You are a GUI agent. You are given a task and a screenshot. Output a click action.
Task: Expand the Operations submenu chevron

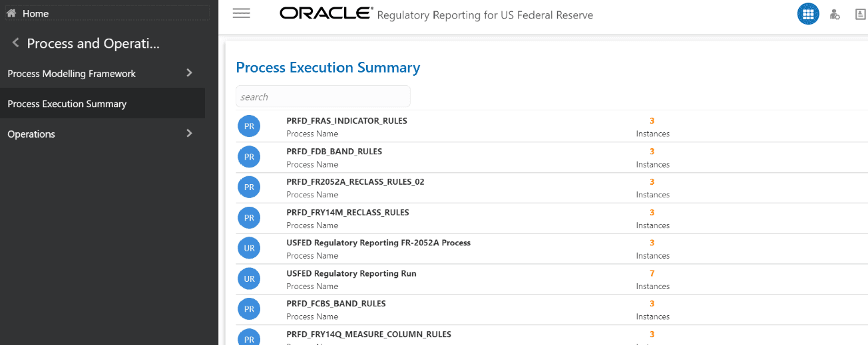click(189, 134)
